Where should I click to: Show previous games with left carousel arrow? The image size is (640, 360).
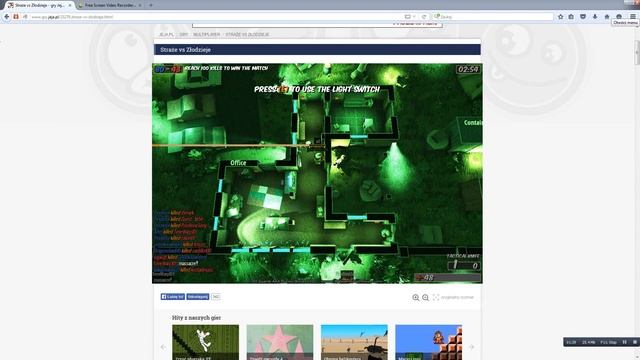pyautogui.click(x=163, y=347)
